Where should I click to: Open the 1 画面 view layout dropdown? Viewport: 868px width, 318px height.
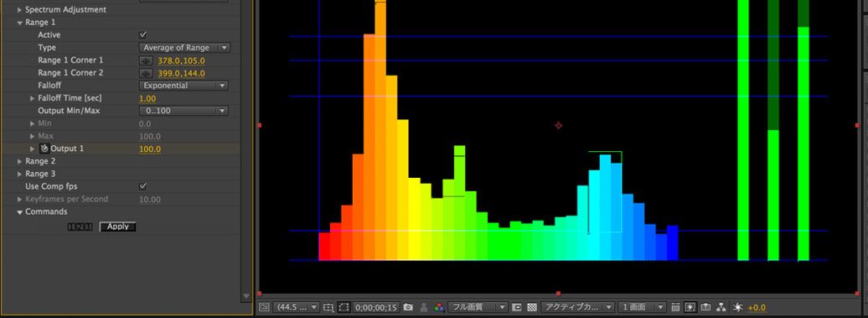point(642,307)
